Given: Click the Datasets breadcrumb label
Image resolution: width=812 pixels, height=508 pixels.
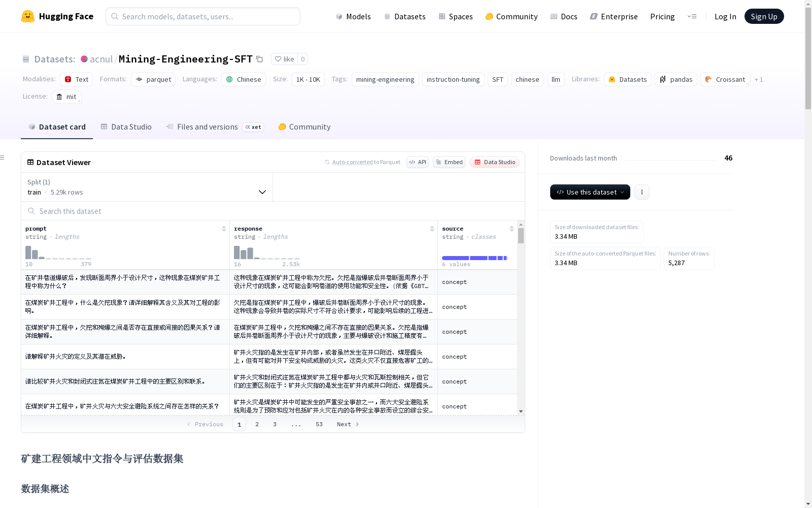Looking at the screenshot, I should click(54, 59).
